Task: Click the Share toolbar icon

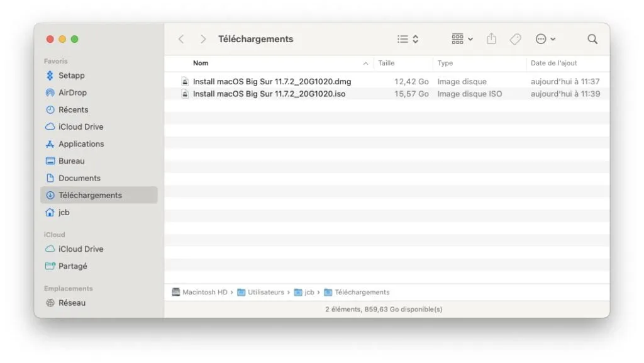Action: tap(491, 38)
